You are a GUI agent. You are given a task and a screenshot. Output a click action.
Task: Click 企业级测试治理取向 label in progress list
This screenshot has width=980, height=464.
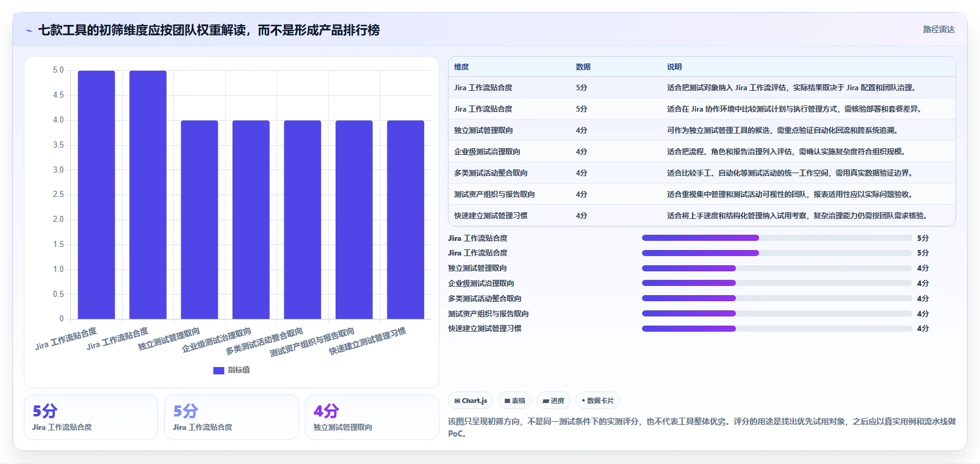click(x=481, y=284)
